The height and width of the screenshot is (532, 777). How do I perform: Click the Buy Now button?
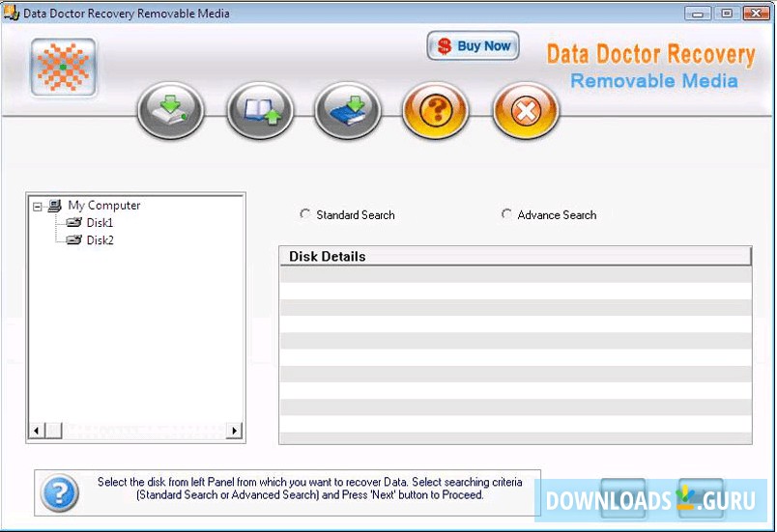click(x=473, y=46)
